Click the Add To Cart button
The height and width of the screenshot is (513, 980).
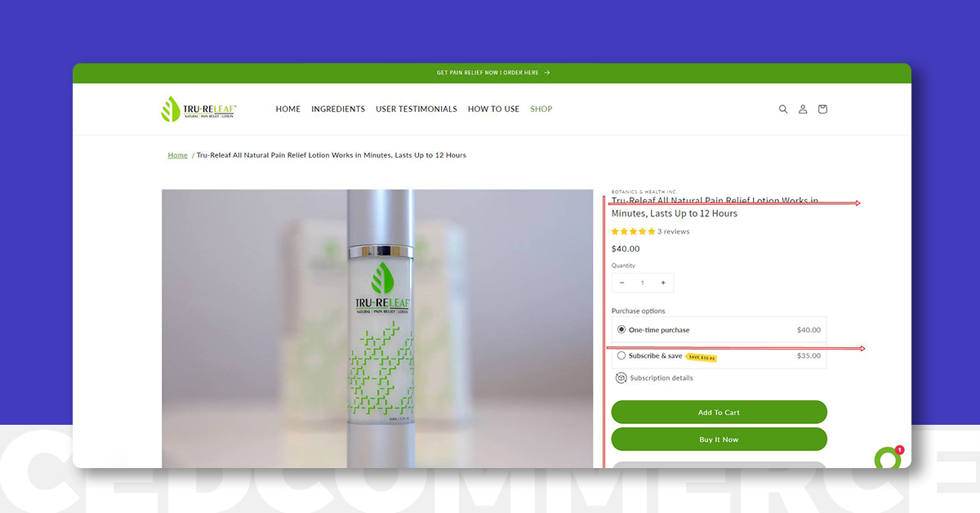coord(719,412)
